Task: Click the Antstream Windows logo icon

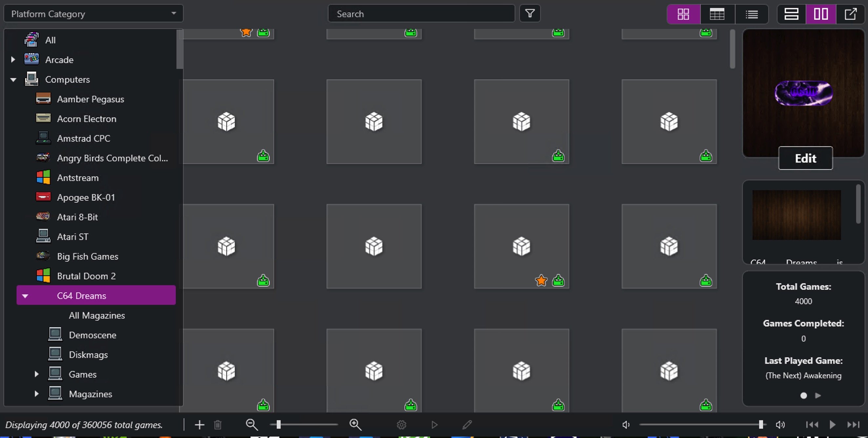Action: [x=43, y=177]
